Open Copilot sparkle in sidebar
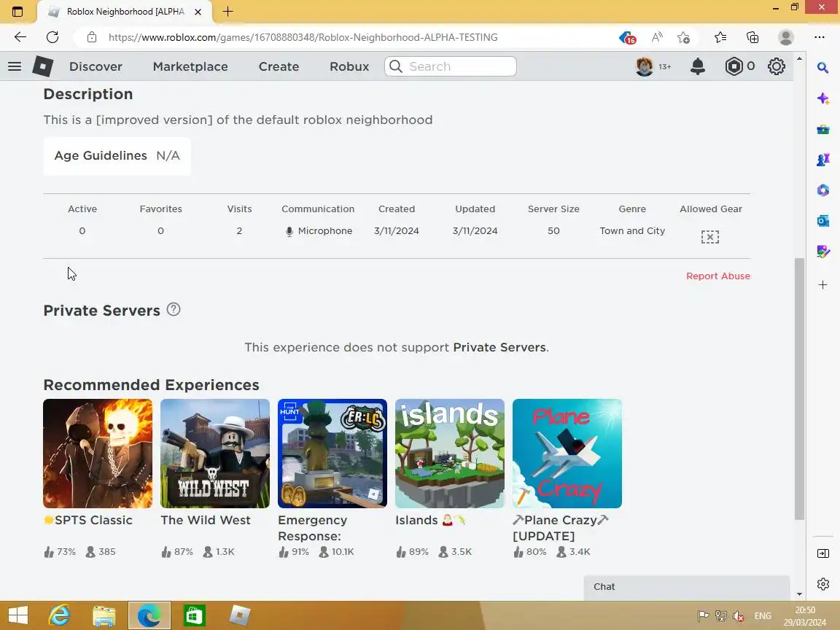Screen dimensions: 840x630 (823, 98)
